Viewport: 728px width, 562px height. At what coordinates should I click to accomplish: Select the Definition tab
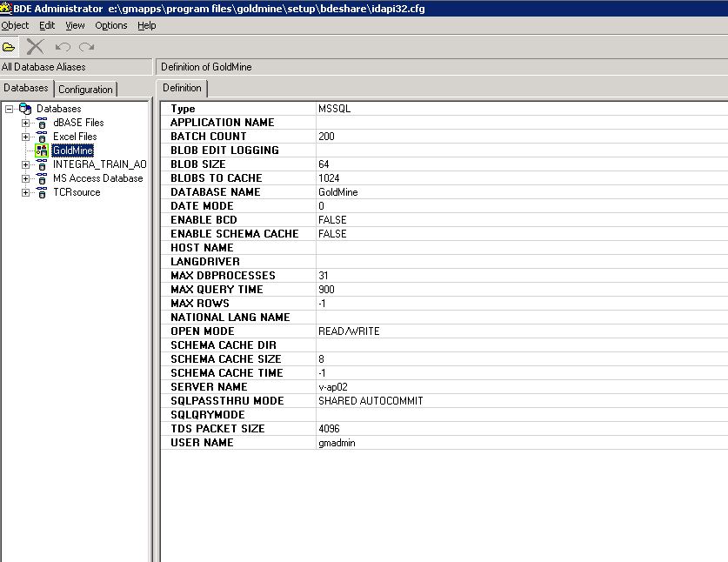[x=182, y=88]
